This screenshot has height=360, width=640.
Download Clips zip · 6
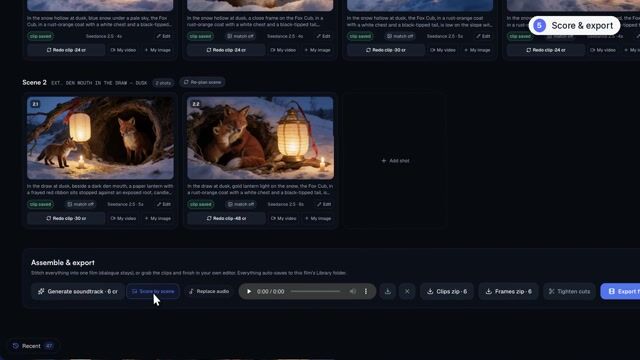pos(447,291)
